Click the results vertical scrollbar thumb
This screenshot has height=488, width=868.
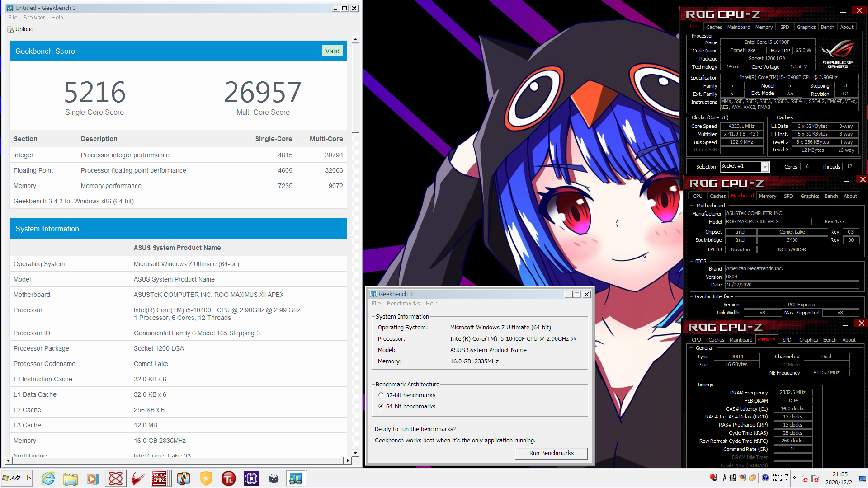click(x=355, y=88)
